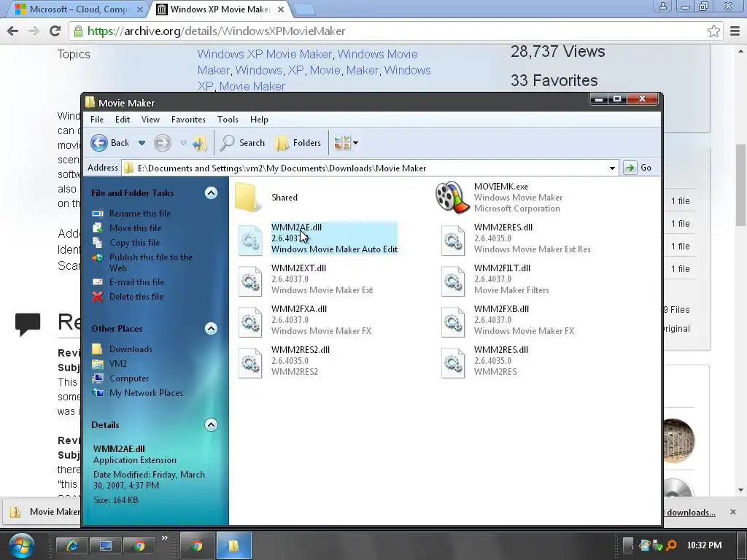Open the Chrome hamburger menu
This screenshot has height=560, width=747.
pos(735,31)
